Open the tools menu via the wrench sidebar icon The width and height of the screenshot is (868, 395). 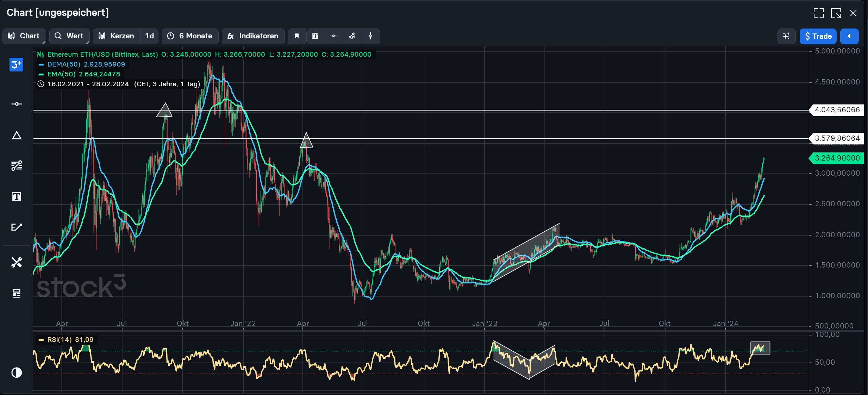click(16, 262)
